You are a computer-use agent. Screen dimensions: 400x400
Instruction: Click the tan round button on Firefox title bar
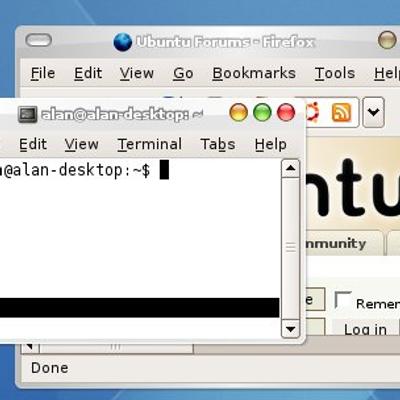(387, 40)
